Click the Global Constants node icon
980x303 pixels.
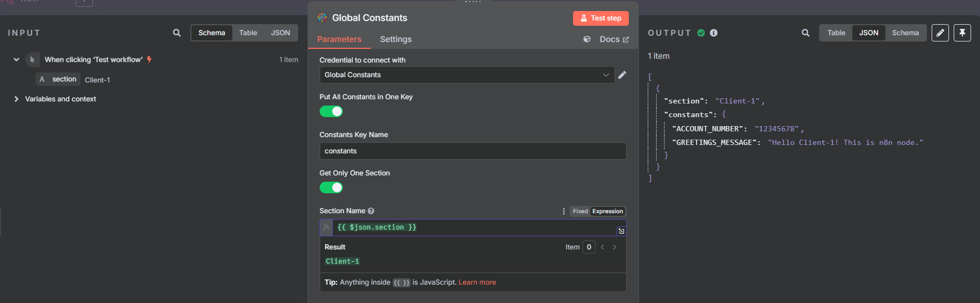pos(322,18)
